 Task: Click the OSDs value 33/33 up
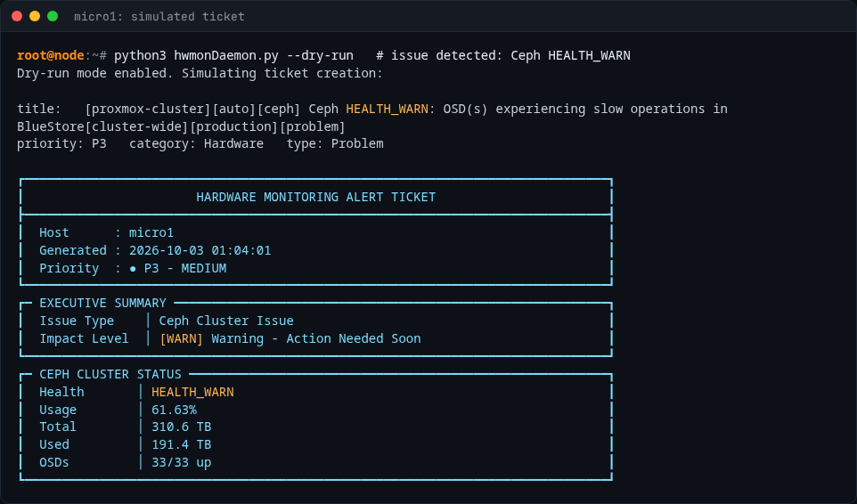coord(182,462)
